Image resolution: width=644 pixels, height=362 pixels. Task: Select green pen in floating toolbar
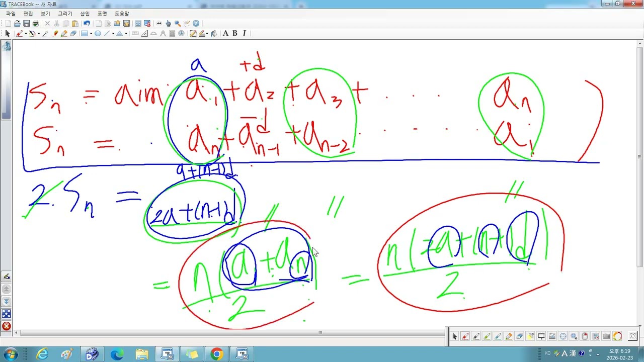(487, 336)
